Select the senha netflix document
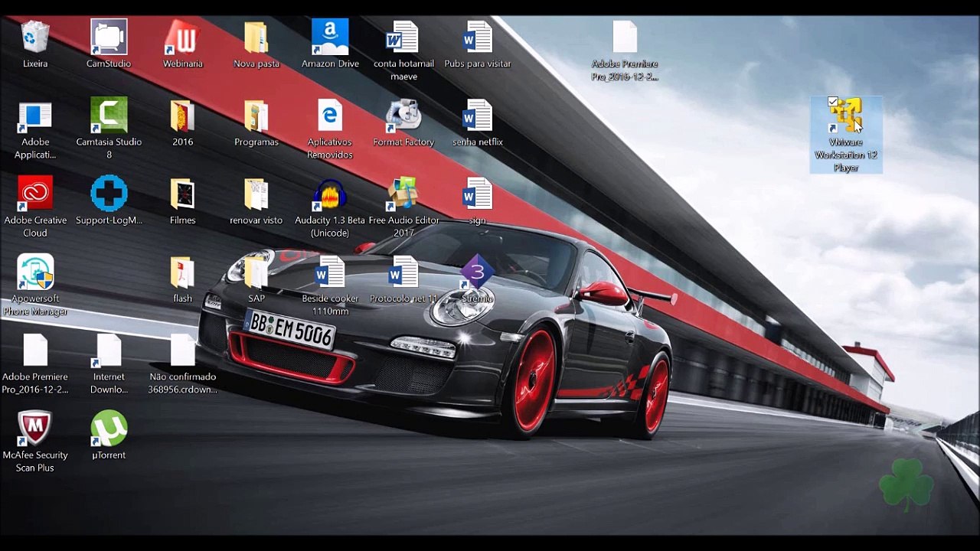The width and height of the screenshot is (980, 551). click(x=478, y=116)
